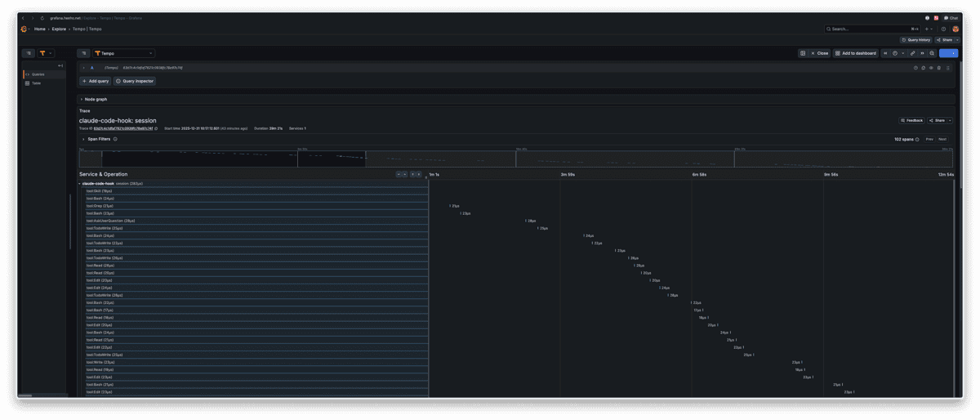Click the help icon in the top bar
Viewport: 980px width, 420px height.
[x=943, y=29]
